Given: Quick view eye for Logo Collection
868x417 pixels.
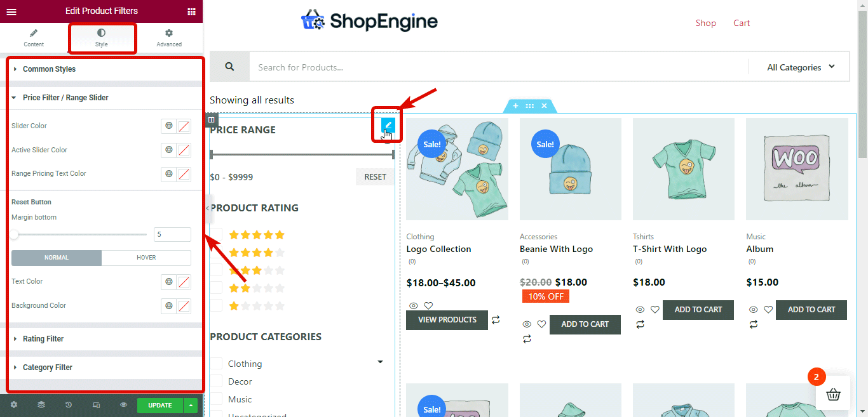Looking at the screenshot, I should point(414,306).
